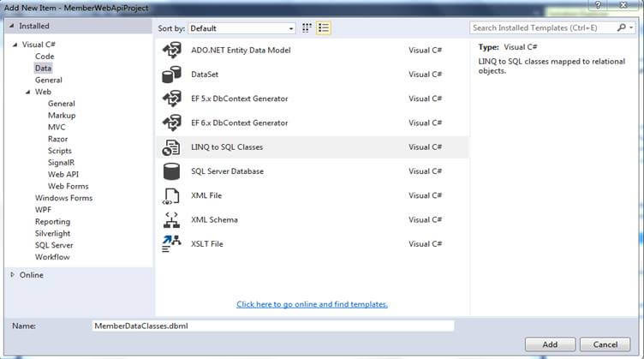644x359 pixels.
Task: Select the Reporting category
Action: coord(52,222)
